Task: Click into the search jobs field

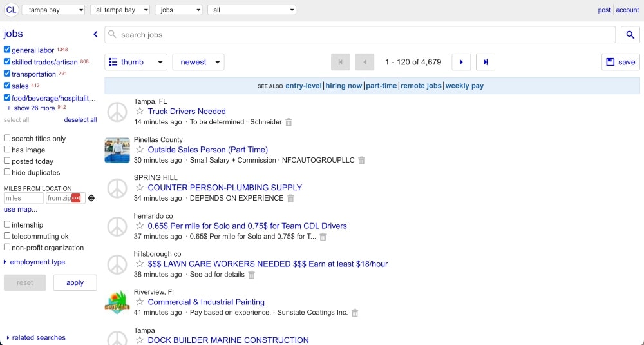Action: click(360, 35)
